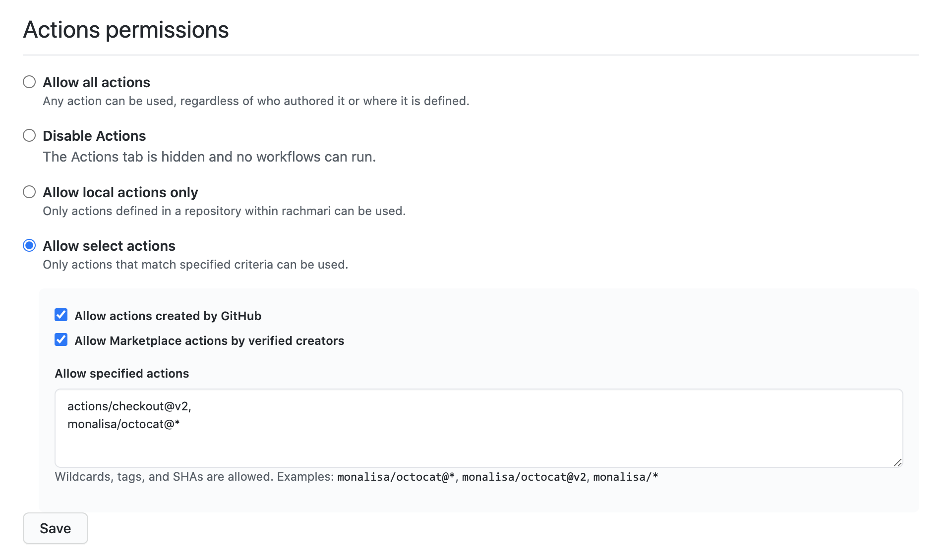Click the selected Allow select actions radio

pyautogui.click(x=29, y=245)
